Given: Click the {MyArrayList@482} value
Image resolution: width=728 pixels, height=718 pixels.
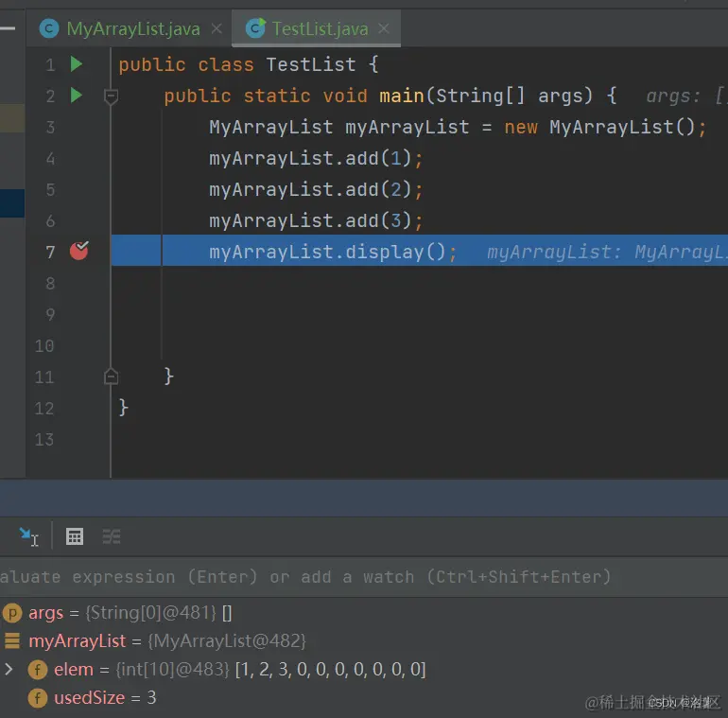Looking at the screenshot, I should coord(227,641).
